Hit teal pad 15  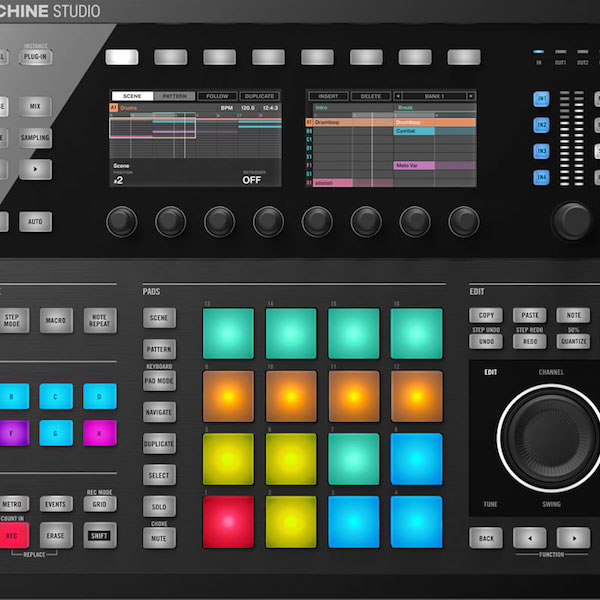click(354, 333)
